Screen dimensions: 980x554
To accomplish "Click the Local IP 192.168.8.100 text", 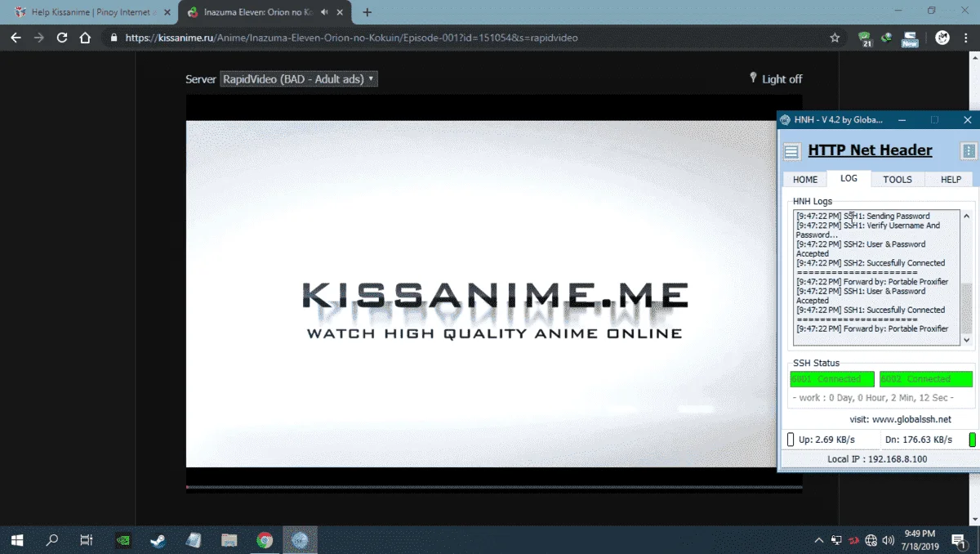I will click(877, 459).
